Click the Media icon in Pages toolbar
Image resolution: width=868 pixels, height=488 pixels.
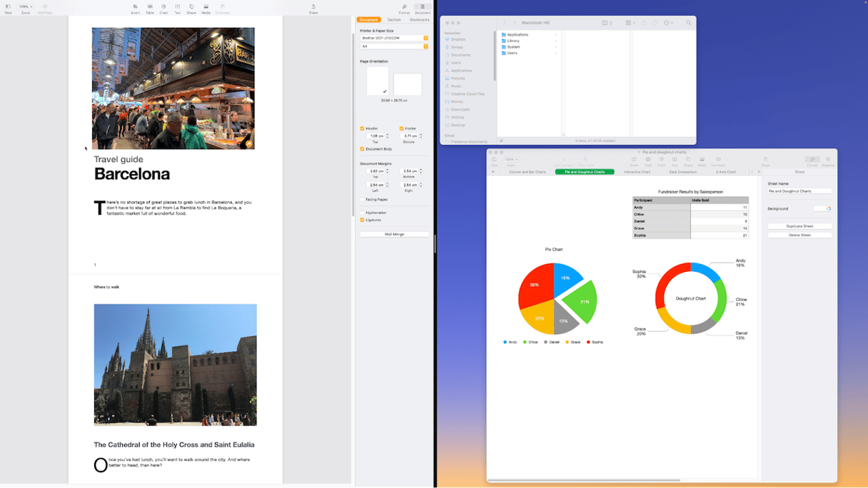(206, 8)
